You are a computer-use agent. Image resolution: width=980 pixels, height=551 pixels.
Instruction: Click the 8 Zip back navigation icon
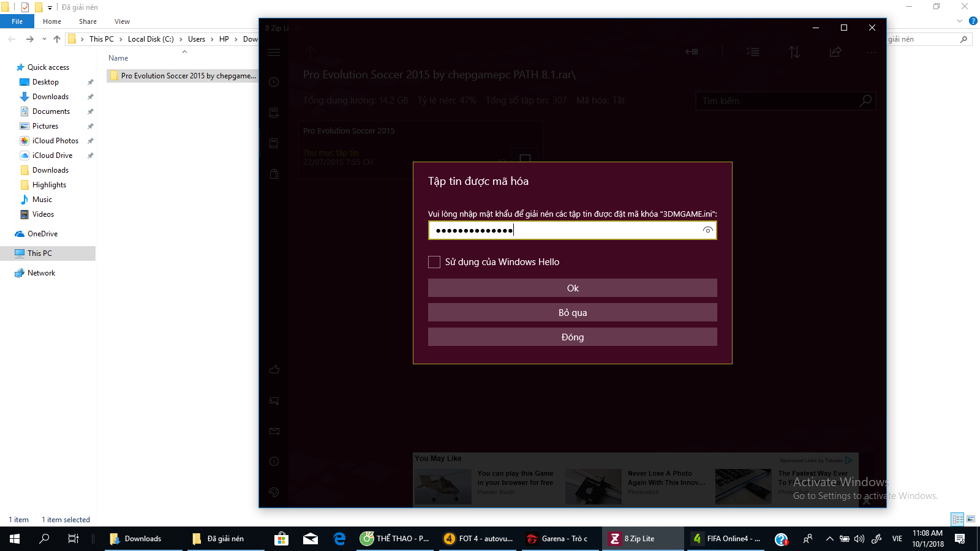coord(692,52)
